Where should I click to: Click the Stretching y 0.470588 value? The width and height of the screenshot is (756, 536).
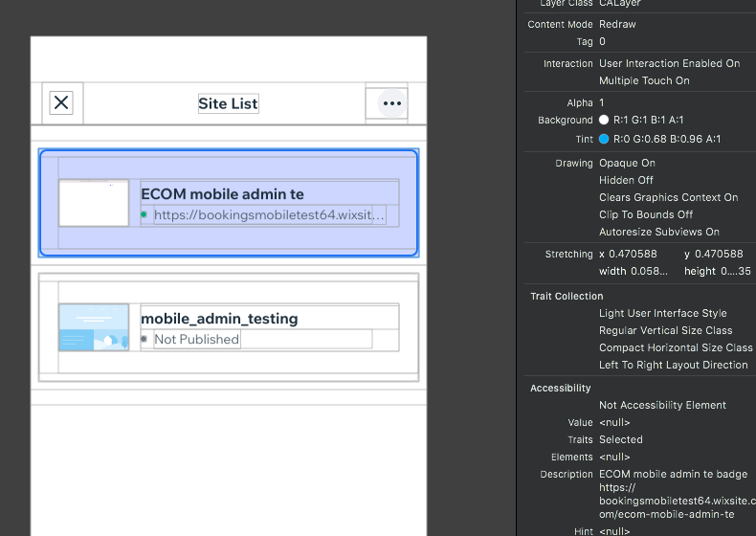714,255
